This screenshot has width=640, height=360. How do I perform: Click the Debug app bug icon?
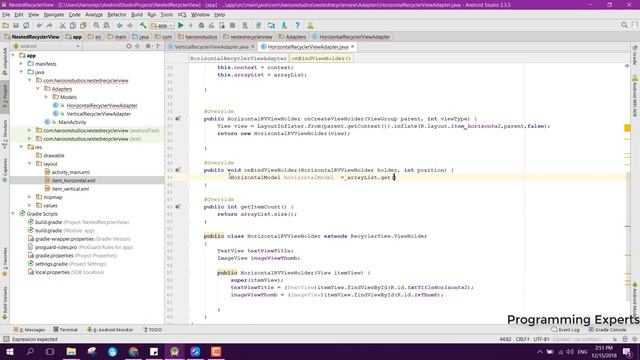[x=201, y=25]
